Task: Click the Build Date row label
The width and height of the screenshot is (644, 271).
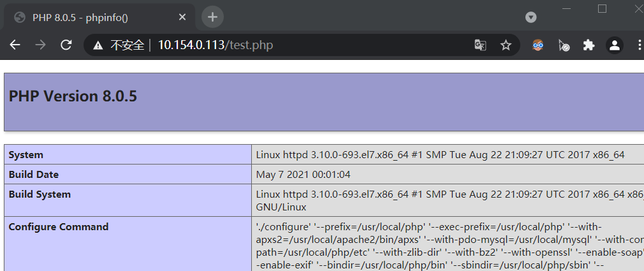Action: coord(34,175)
